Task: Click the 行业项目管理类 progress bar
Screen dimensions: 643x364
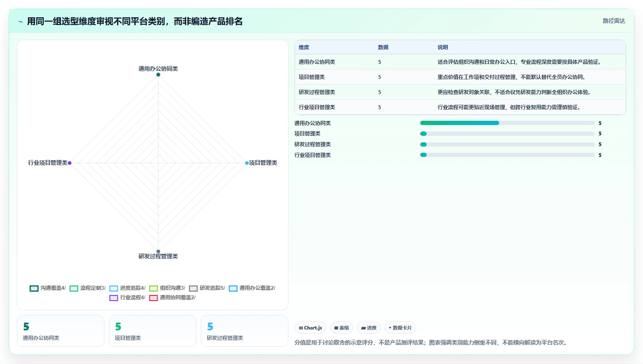Action: 507,155
